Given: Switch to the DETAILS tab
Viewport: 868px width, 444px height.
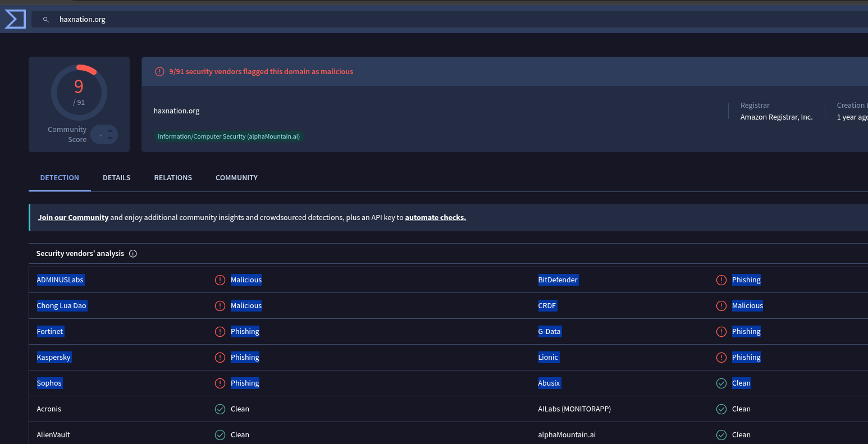Looking at the screenshot, I should (117, 177).
